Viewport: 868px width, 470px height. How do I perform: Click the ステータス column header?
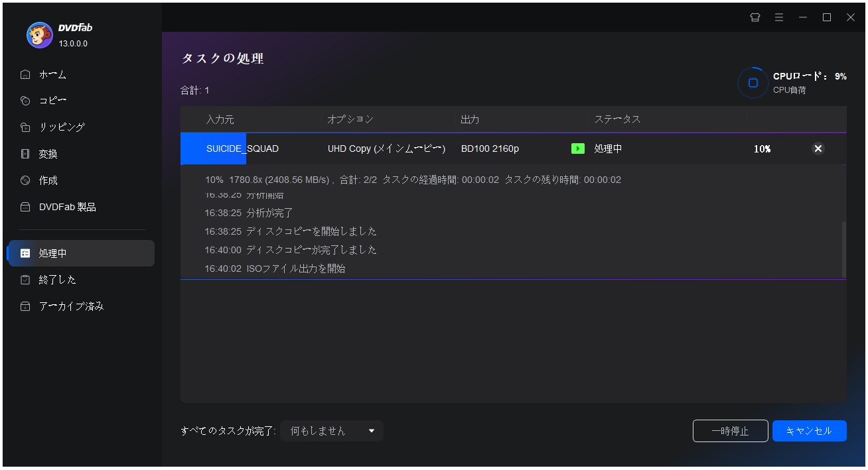(x=617, y=119)
